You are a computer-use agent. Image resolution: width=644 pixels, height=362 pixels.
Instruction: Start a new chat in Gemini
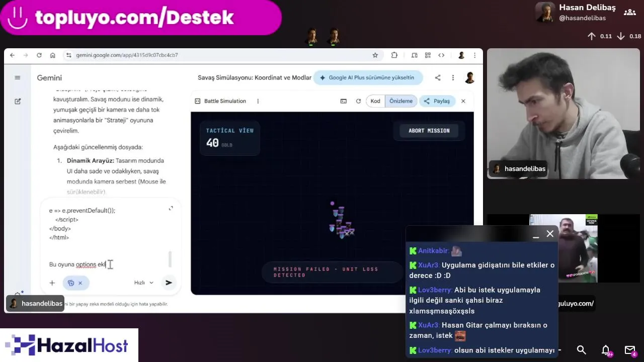(x=18, y=101)
